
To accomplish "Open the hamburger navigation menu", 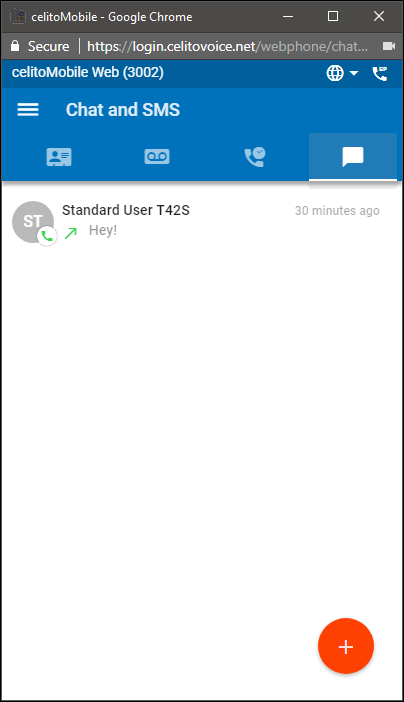I will [x=28, y=110].
